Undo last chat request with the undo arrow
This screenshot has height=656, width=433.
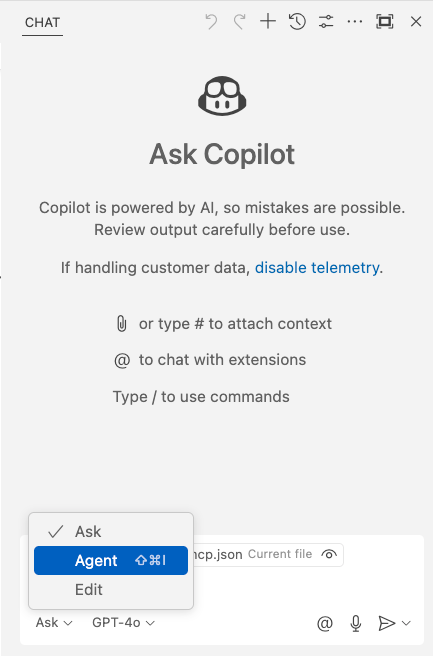[211, 22]
